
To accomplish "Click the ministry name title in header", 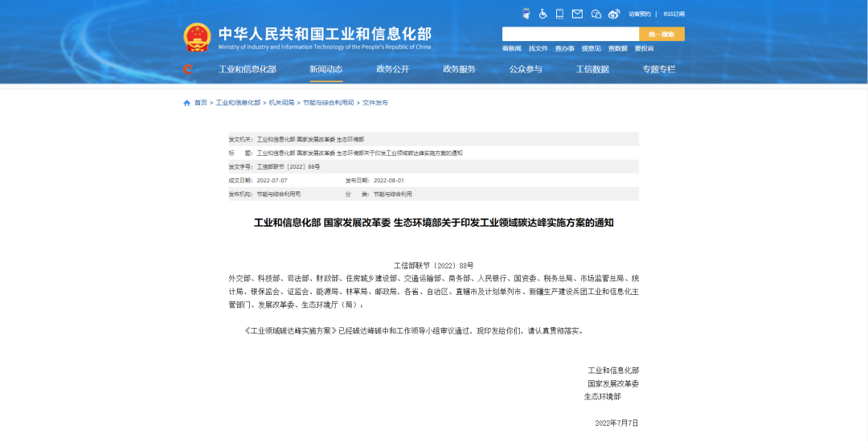I will pos(325,34).
